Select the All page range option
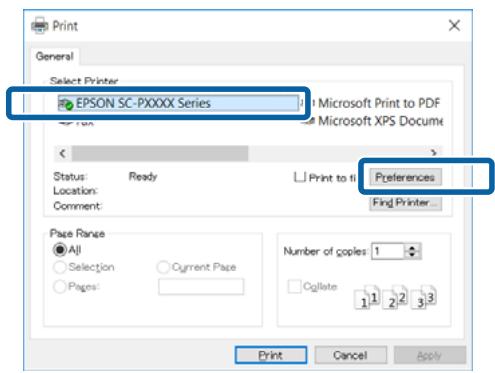This screenshot has width=495, height=373. pos(60,250)
